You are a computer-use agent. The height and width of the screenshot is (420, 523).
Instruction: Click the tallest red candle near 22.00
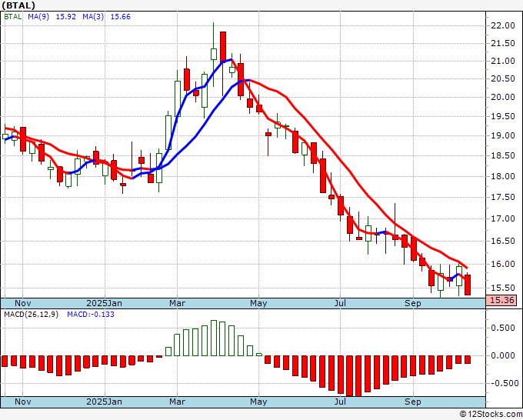[223, 46]
